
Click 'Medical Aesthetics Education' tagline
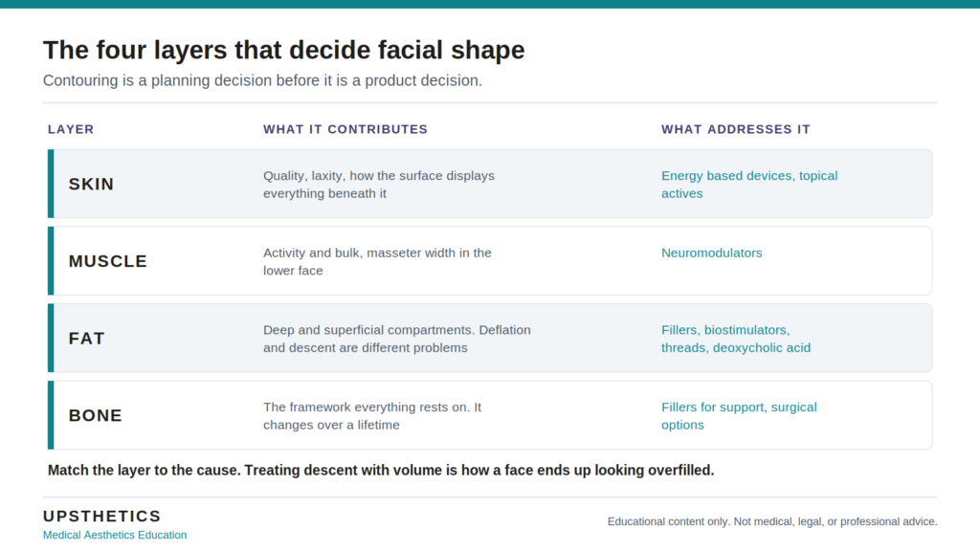[x=115, y=535]
